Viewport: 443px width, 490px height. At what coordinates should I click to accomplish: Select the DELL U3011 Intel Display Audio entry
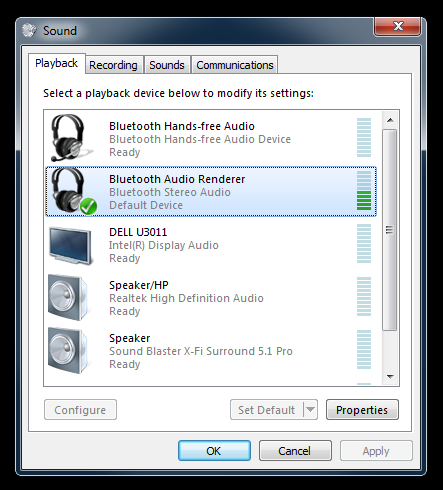click(211, 245)
